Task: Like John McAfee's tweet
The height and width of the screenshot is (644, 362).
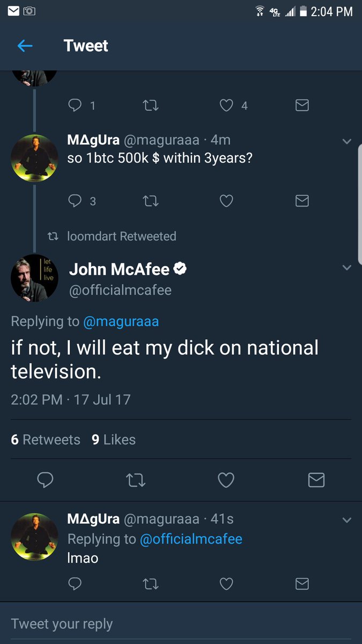Action: [x=226, y=480]
